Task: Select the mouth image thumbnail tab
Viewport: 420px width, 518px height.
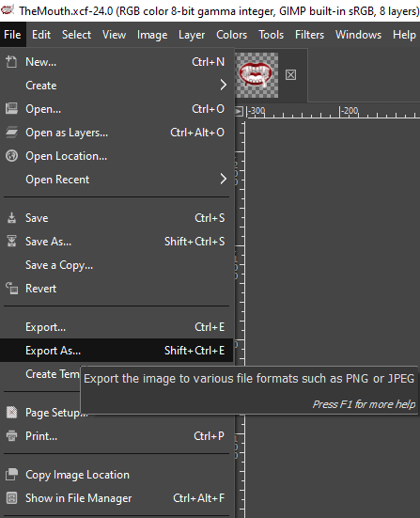Action: tap(257, 75)
